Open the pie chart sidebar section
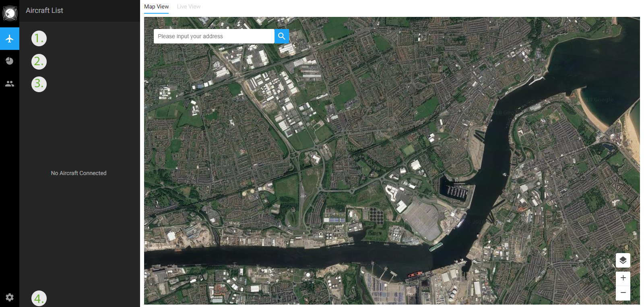The height and width of the screenshot is (307, 644). click(x=10, y=61)
